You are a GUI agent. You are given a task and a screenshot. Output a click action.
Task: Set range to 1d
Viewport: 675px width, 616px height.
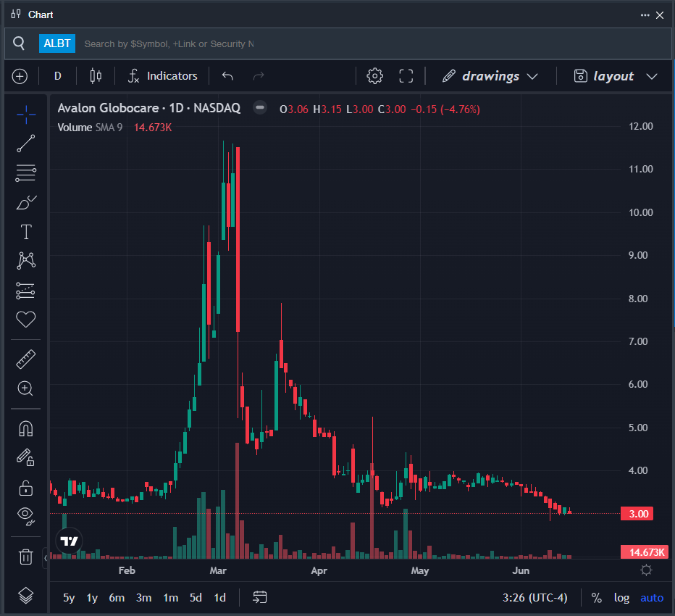pyautogui.click(x=220, y=597)
